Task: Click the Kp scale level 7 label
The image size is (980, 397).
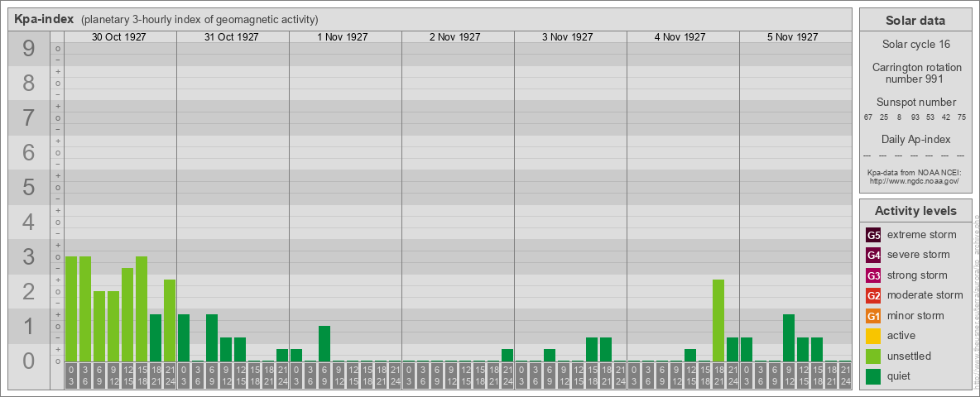Action: pos(28,118)
